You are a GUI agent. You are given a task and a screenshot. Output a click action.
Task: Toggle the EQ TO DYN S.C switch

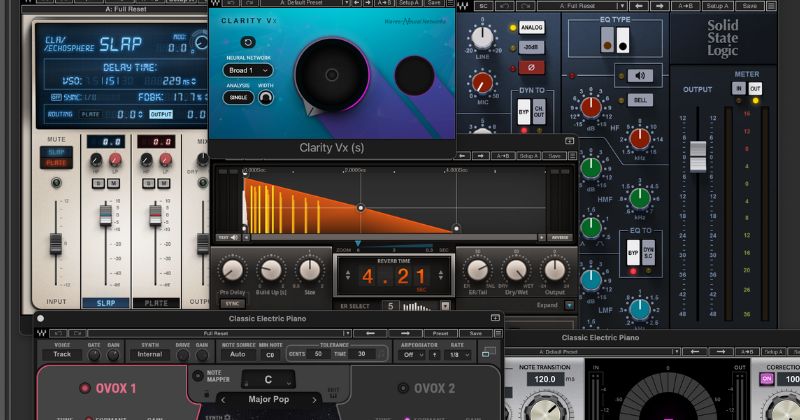648,252
